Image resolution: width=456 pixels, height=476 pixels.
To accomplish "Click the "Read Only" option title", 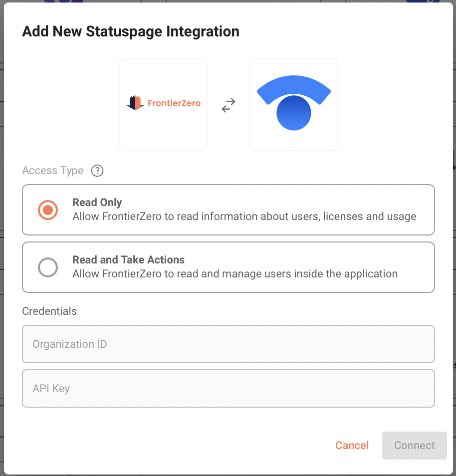I will pyautogui.click(x=97, y=203).
